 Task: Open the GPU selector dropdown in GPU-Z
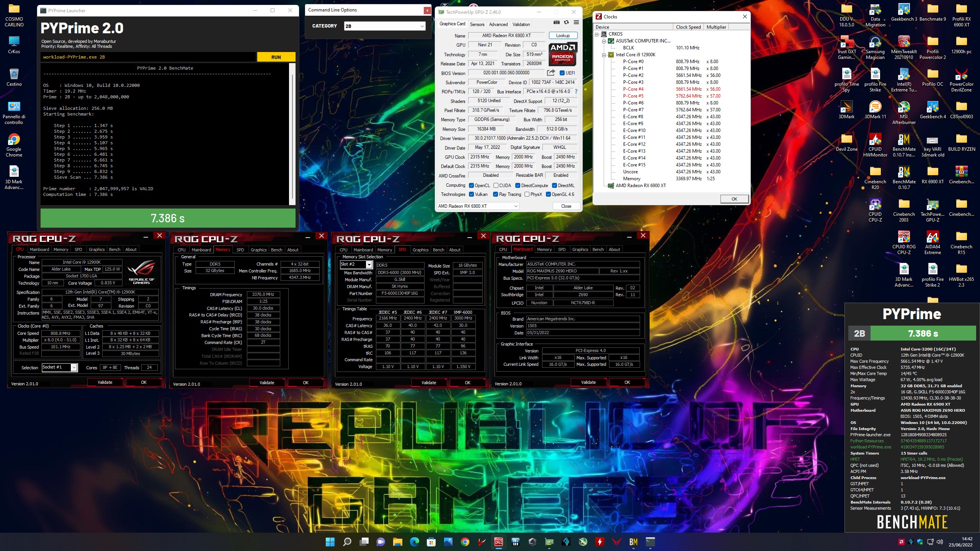click(x=478, y=206)
